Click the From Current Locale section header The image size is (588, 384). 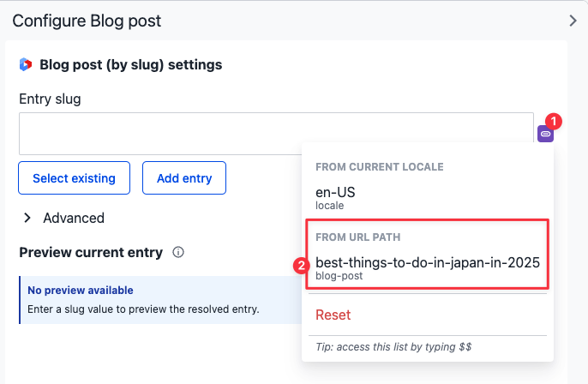pyautogui.click(x=378, y=166)
